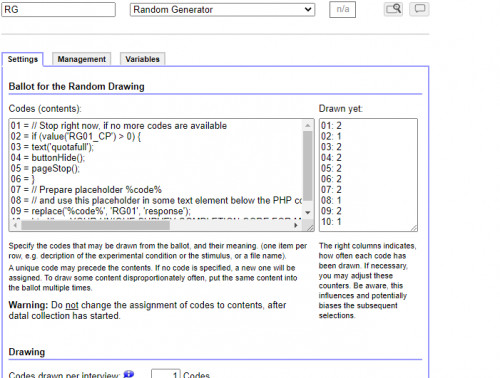Click the codes box scroll down arrow

pos(308,212)
